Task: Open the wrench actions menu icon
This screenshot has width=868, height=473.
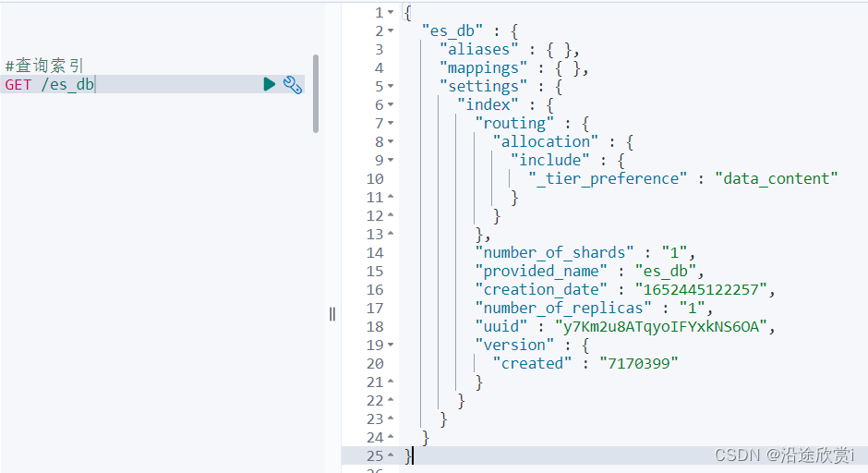Action: click(293, 85)
